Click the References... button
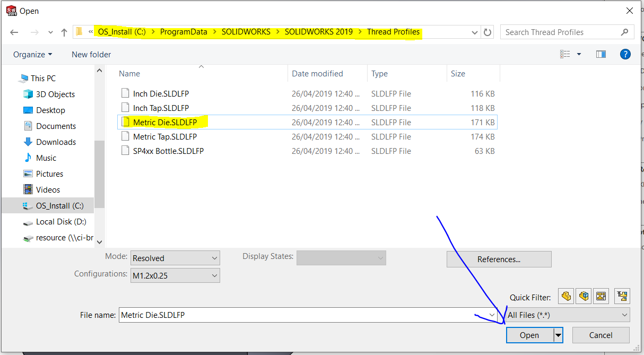Viewport: 644px width, 355px height. 499,259
